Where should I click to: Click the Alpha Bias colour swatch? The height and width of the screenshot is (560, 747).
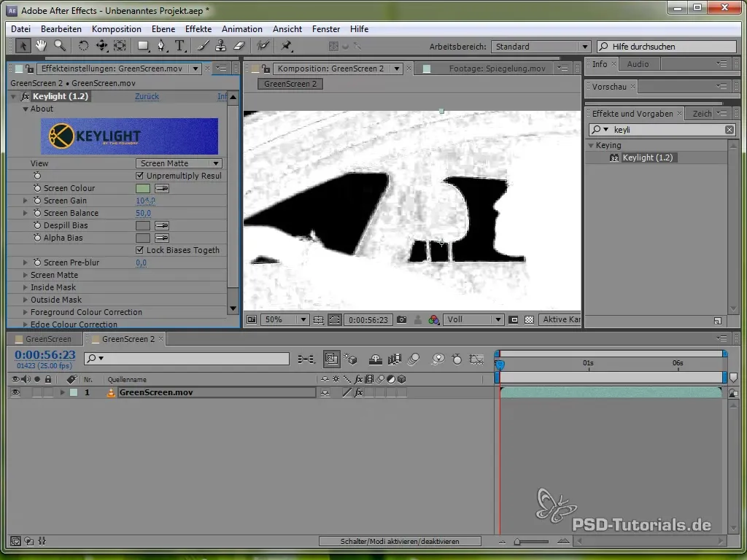143,238
